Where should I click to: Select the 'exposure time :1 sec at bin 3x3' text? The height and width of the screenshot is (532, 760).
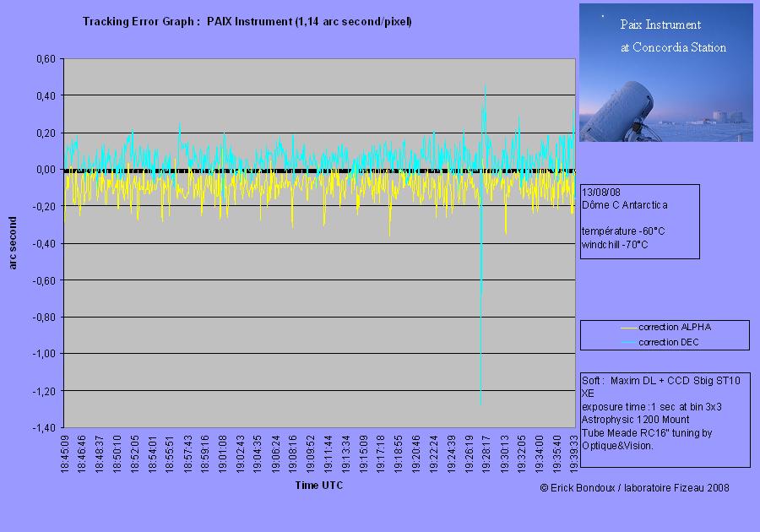click(x=652, y=407)
